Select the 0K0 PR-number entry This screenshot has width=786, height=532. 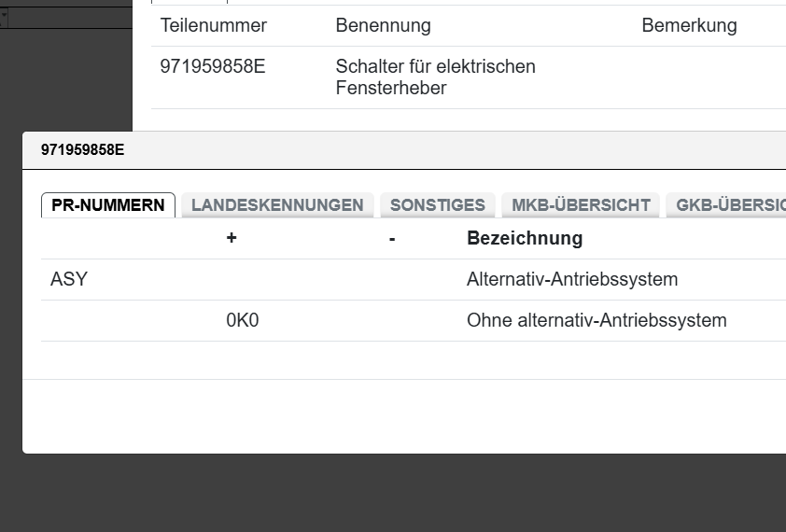[x=242, y=321]
